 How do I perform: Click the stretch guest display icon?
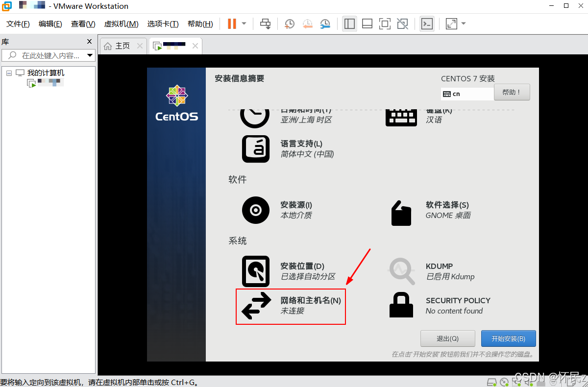click(451, 24)
